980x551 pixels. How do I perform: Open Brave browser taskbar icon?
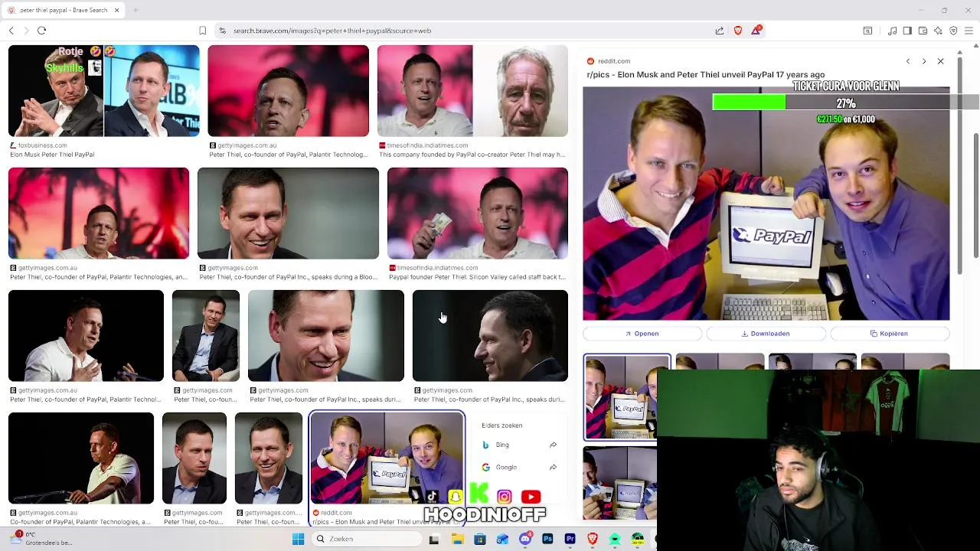[x=593, y=539]
